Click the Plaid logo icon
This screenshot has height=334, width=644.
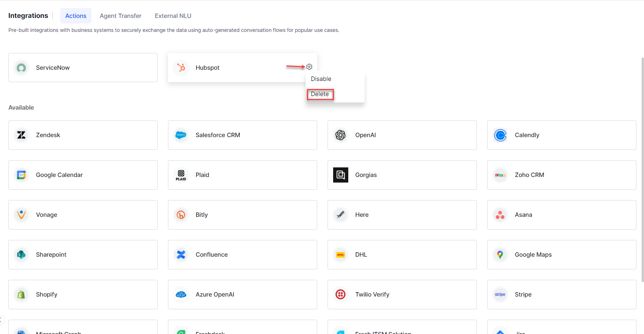(x=181, y=175)
